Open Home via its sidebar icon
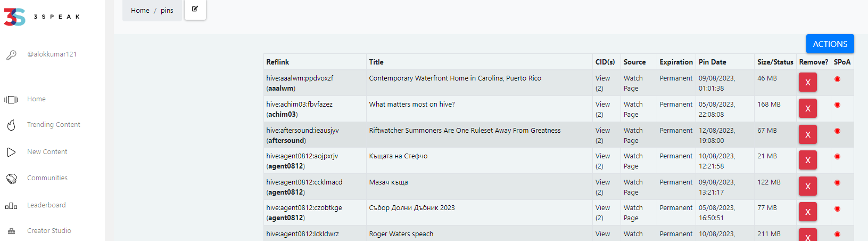The image size is (868, 241). [x=11, y=99]
